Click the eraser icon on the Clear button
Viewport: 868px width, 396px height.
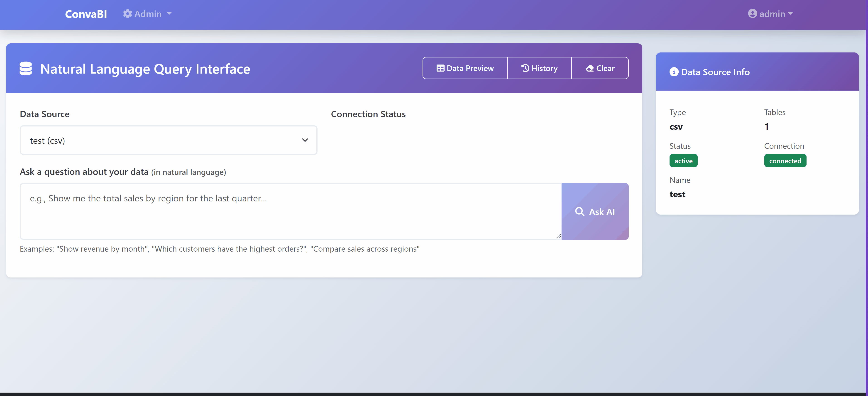coord(590,68)
